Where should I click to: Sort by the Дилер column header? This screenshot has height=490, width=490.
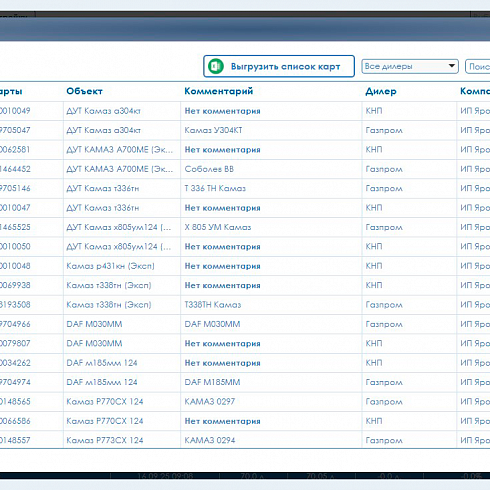click(x=381, y=91)
